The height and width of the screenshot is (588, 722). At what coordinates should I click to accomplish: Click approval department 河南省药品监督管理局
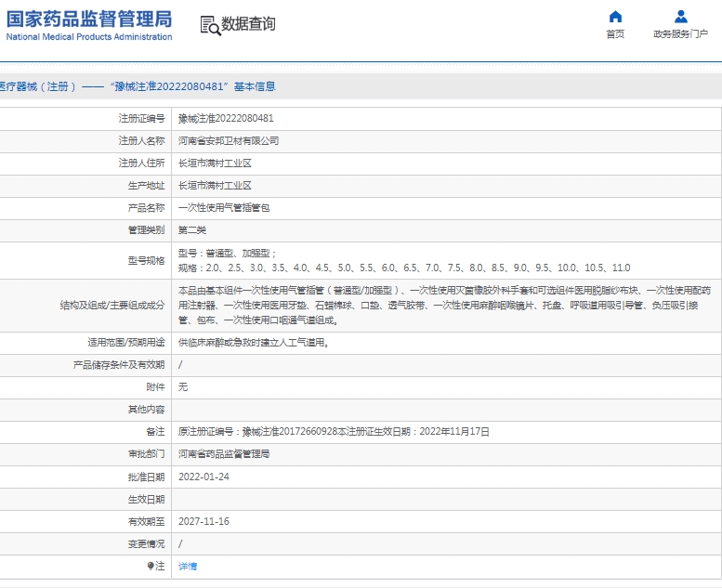point(224,454)
